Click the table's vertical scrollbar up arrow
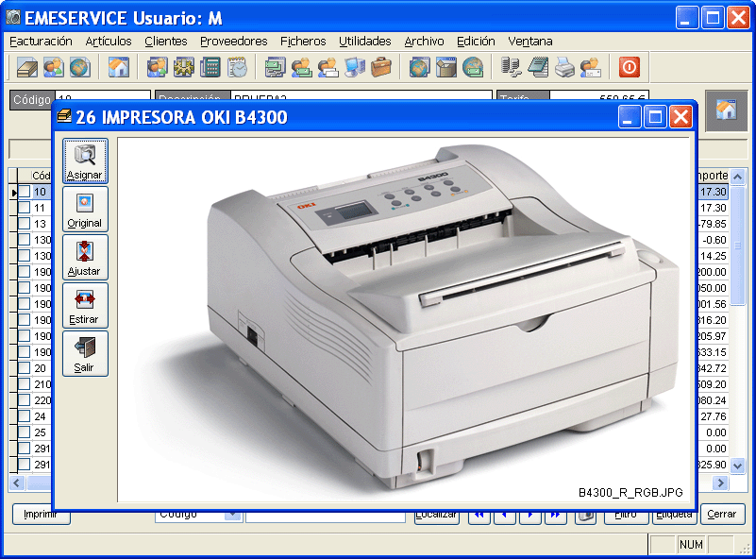The image size is (756, 559). click(737, 177)
